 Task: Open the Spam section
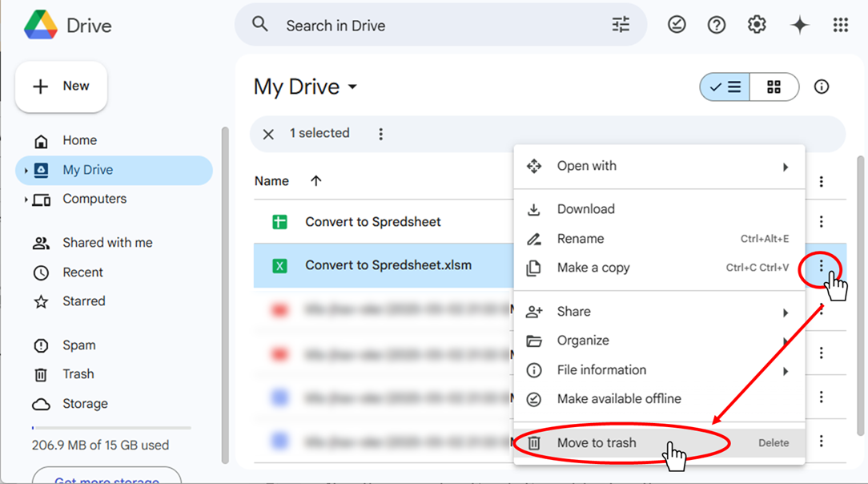(78, 345)
